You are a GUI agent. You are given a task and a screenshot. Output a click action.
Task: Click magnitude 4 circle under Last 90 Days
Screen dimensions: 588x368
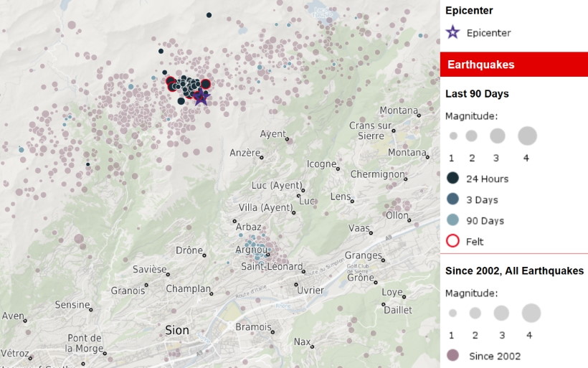coord(527,136)
